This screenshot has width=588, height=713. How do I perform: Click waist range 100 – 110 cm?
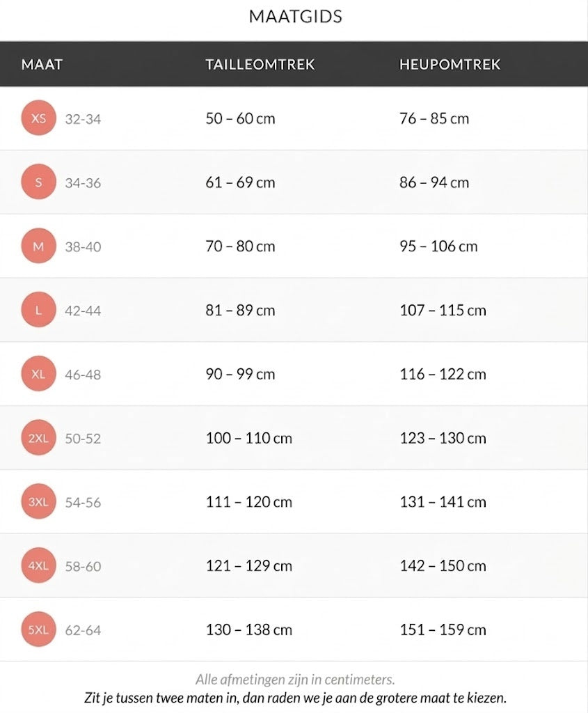pos(248,439)
